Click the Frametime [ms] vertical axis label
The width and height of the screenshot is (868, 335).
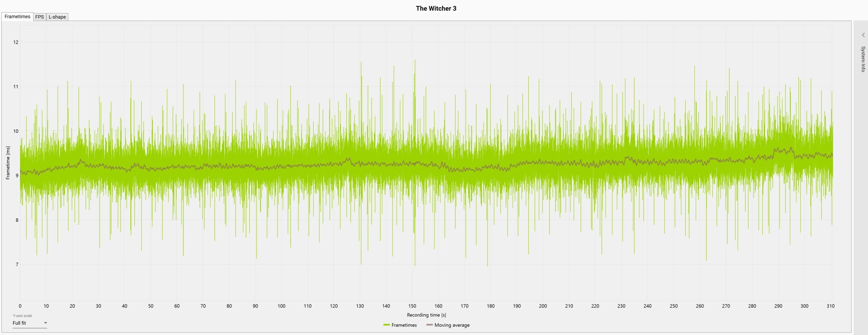[x=8, y=163]
